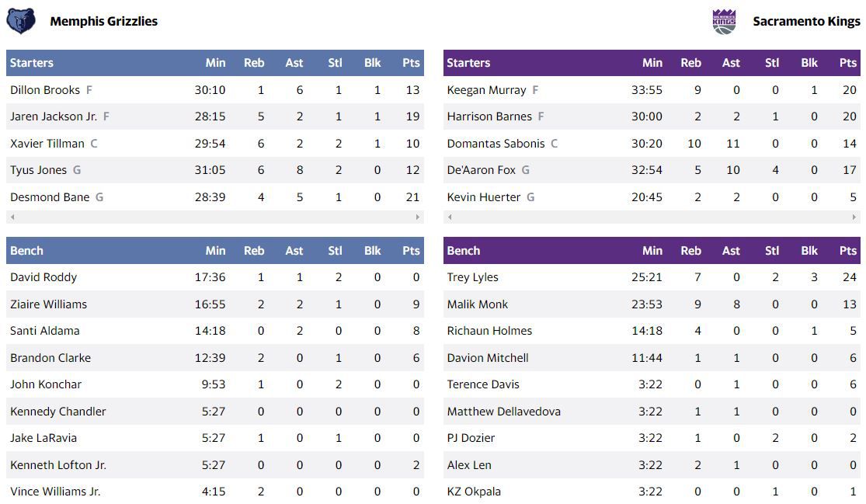
Task: Click De'Aaron Fox player name
Action: tap(481, 170)
